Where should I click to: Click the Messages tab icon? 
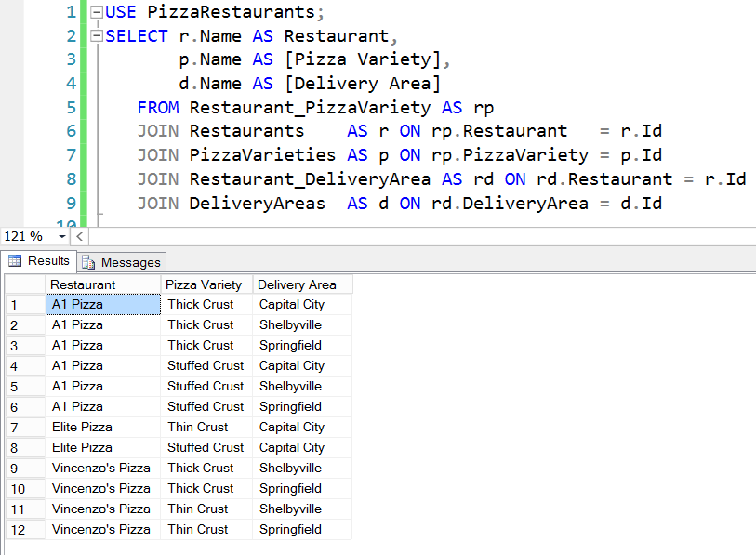[88, 262]
